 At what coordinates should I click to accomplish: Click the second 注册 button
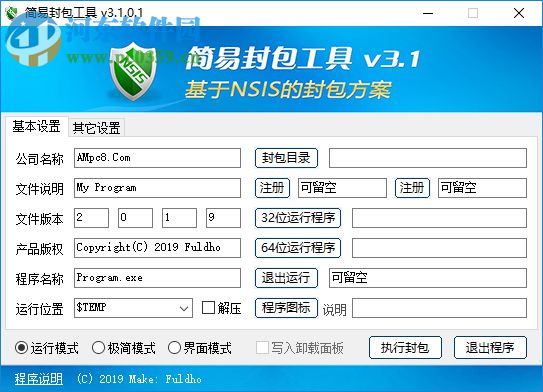click(x=412, y=188)
